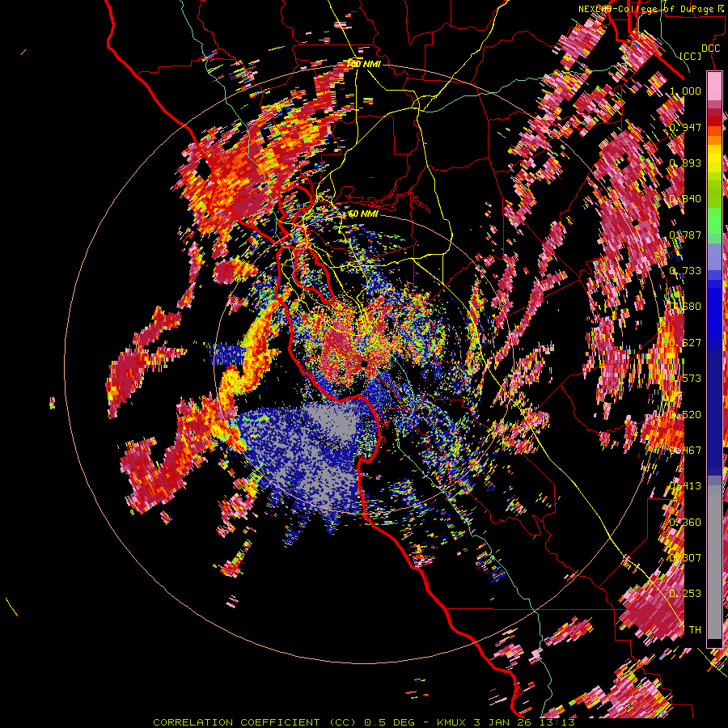Click the 0.520 legend value

[685, 415]
